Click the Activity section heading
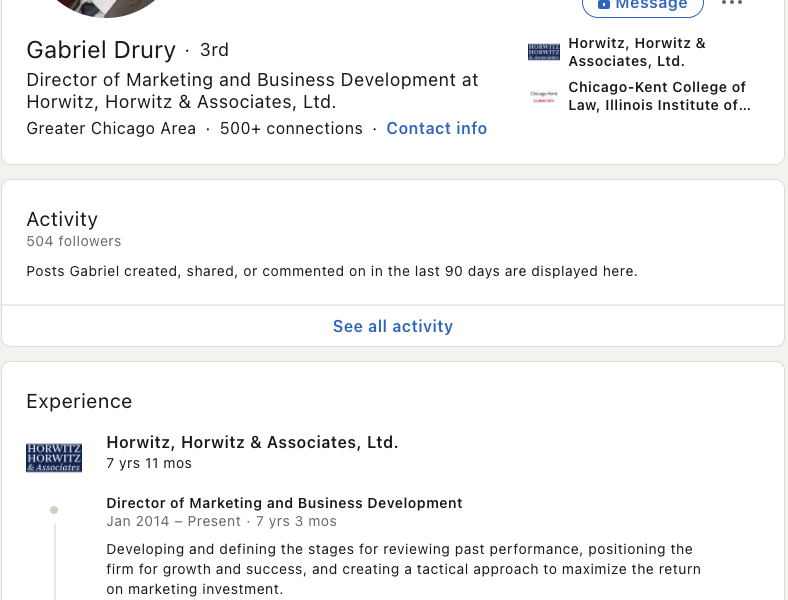 pos(62,219)
